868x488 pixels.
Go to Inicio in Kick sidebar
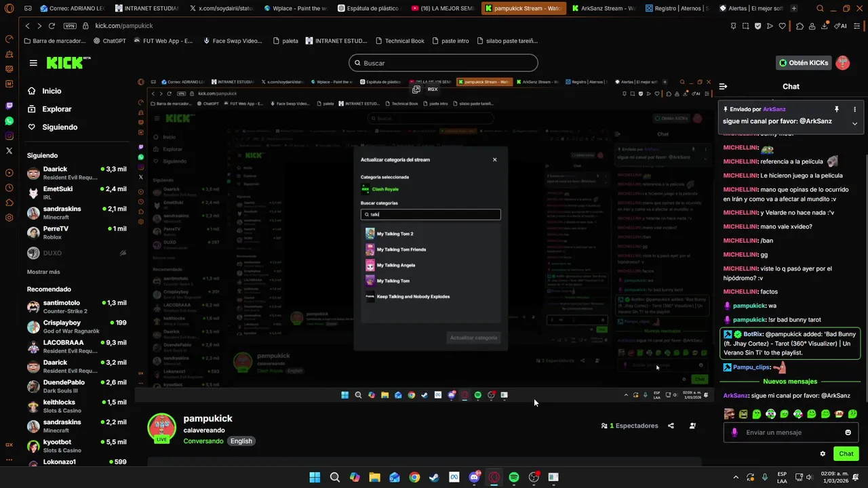pos(52,91)
